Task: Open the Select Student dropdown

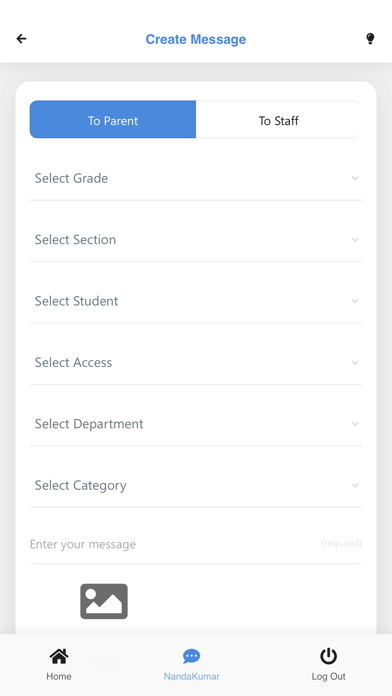Action: coord(196,301)
